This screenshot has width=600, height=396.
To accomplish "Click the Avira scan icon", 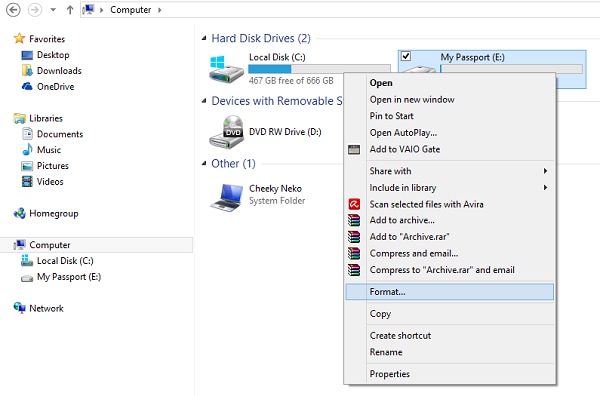I will tap(354, 204).
